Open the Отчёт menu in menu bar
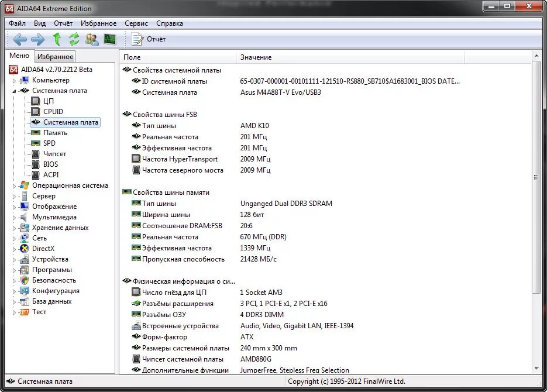 point(63,23)
